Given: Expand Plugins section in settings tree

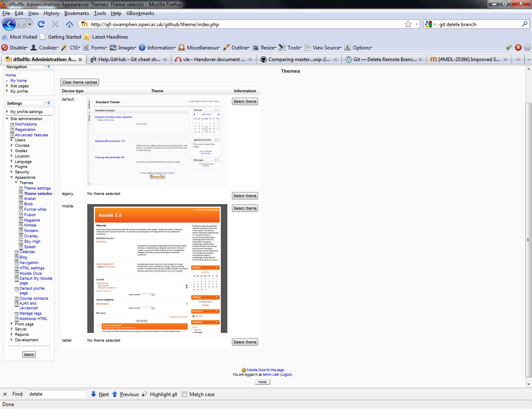Looking at the screenshot, I should (x=12, y=167).
